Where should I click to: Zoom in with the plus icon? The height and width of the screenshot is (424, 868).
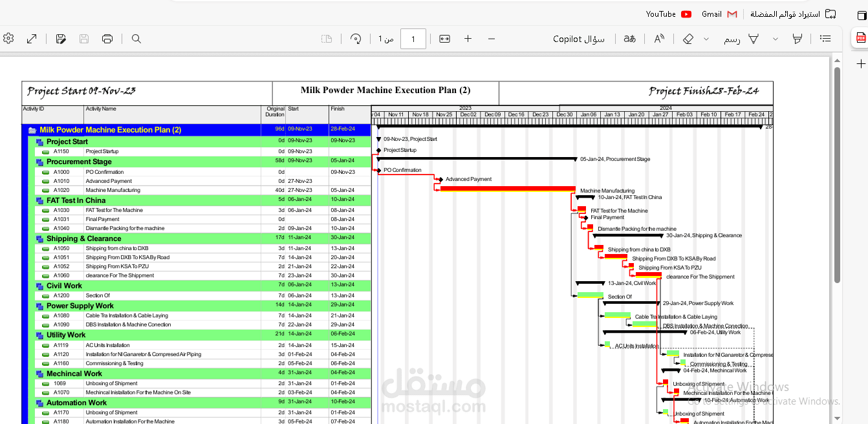(x=468, y=39)
